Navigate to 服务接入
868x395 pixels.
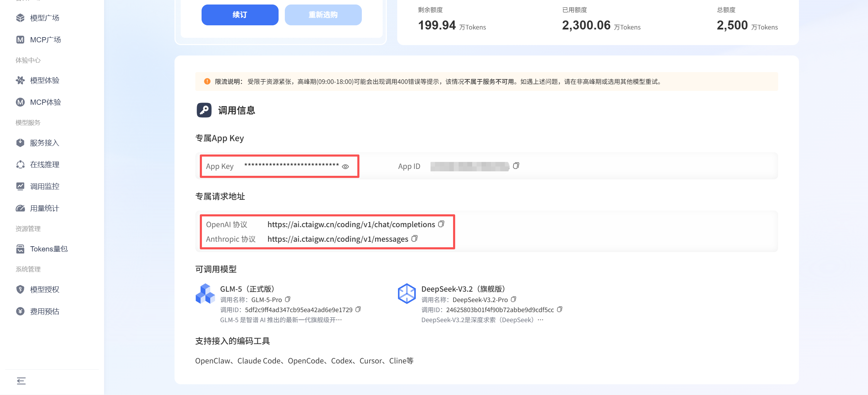(x=45, y=143)
